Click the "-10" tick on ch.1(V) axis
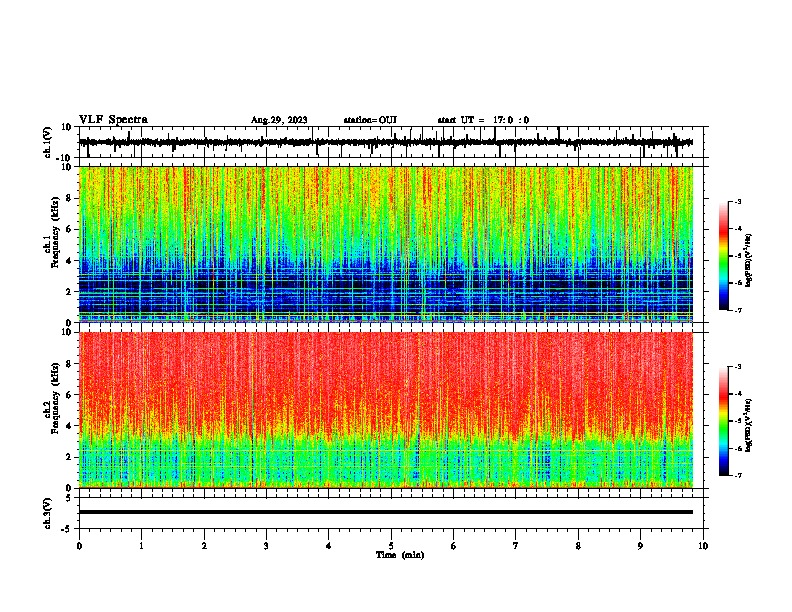Viewport: 792px width, 612px height. click(x=65, y=158)
